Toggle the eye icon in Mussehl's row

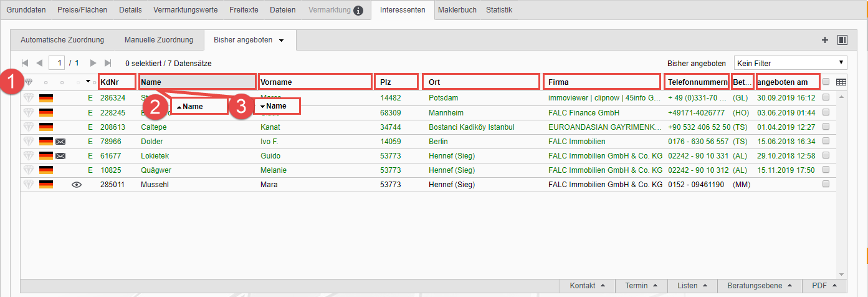[x=77, y=185]
